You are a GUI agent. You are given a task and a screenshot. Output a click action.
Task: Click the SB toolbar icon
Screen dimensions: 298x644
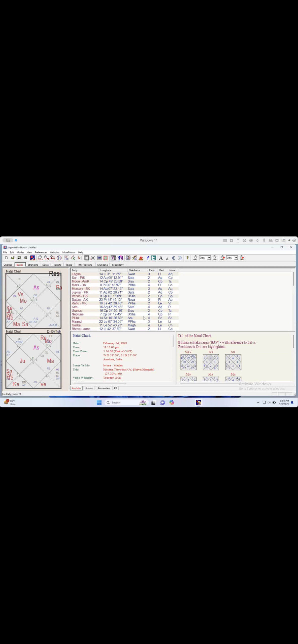pyautogui.click(x=99, y=258)
